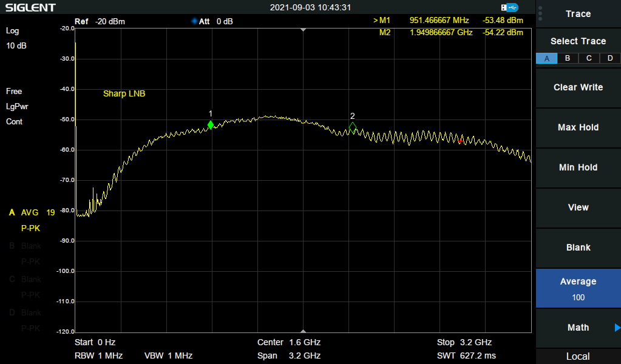Click the Cont sweep mode label

click(x=14, y=122)
